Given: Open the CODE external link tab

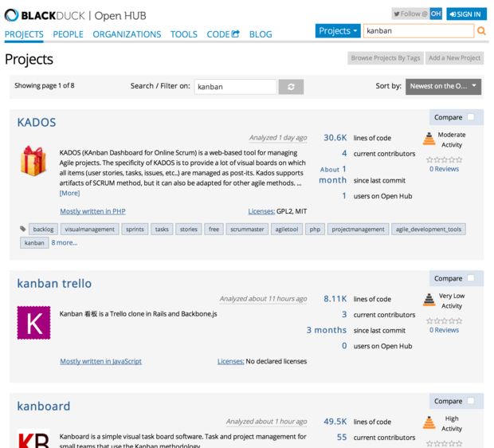Looking at the screenshot, I should [x=223, y=34].
